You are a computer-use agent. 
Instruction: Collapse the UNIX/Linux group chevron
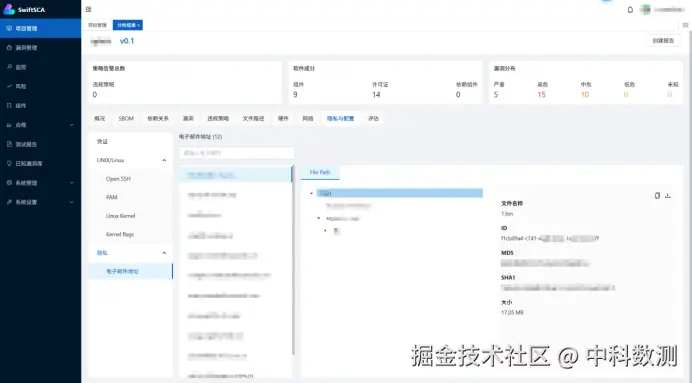[x=164, y=160]
